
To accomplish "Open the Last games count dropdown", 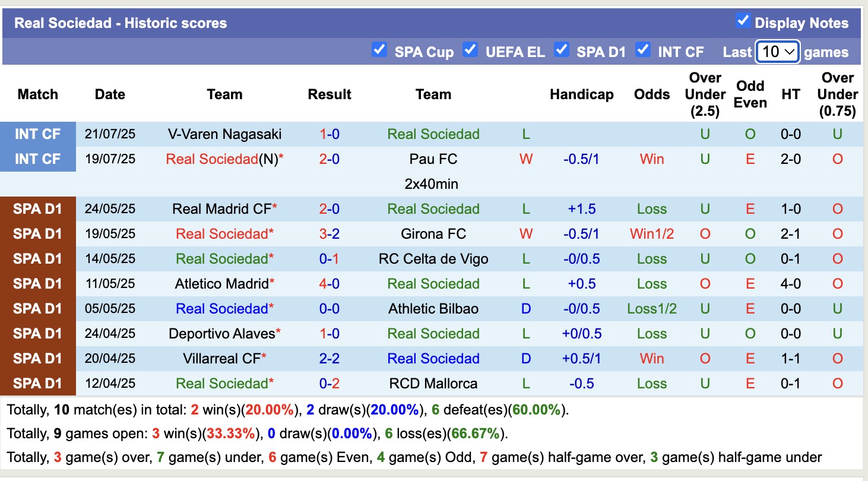I will [x=777, y=52].
